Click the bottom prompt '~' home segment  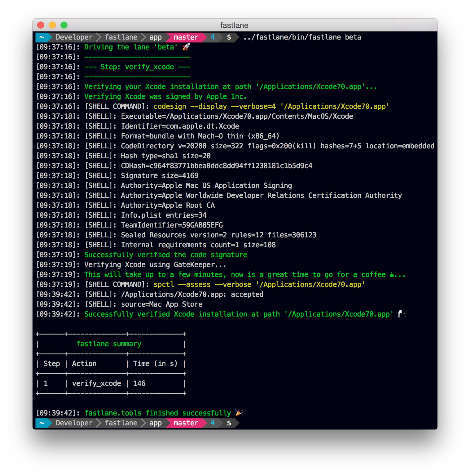42,423
